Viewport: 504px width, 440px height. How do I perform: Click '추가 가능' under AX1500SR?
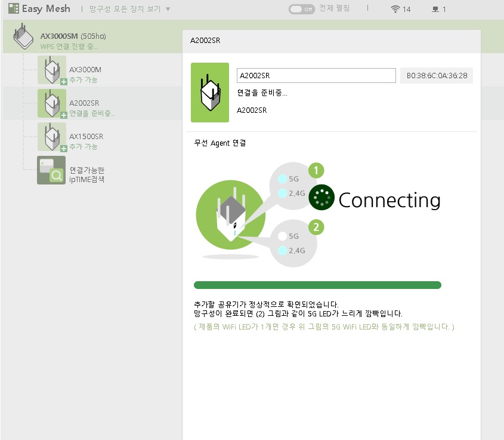tap(84, 147)
